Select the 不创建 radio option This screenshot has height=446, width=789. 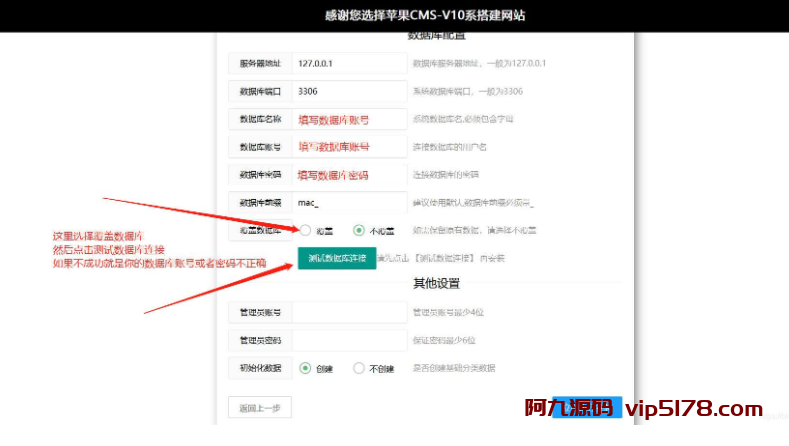point(358,368)
